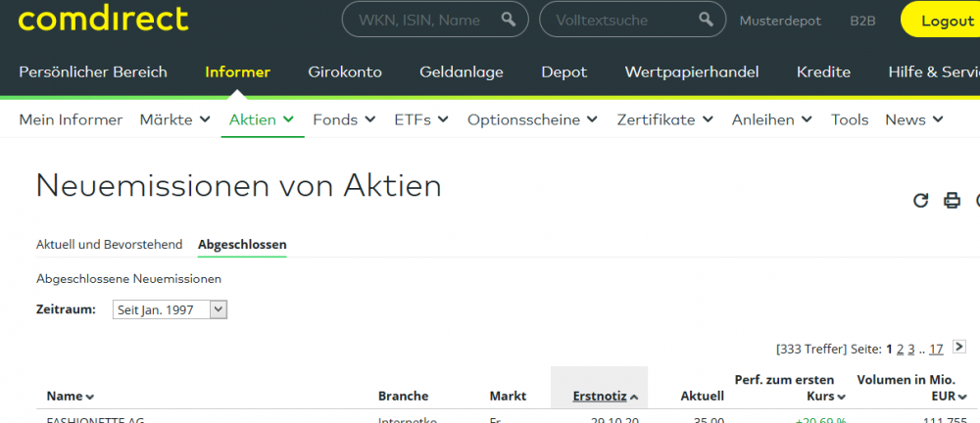Jump to results page 17
Screen dimensions: 980x423
[936, 350]
